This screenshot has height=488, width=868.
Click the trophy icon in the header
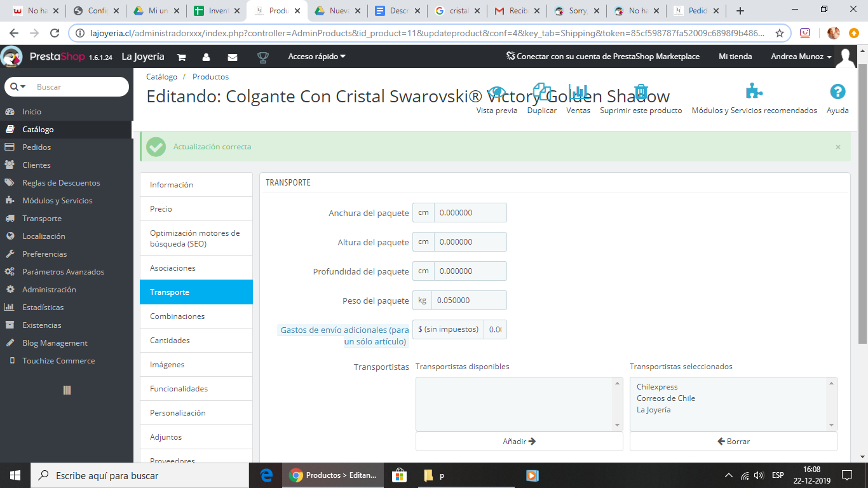click(262, 57)
